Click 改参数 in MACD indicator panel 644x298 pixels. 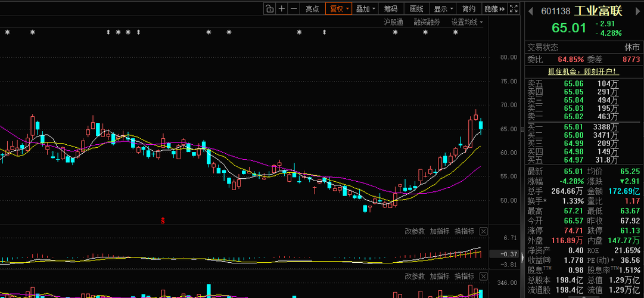pos(415,231)
